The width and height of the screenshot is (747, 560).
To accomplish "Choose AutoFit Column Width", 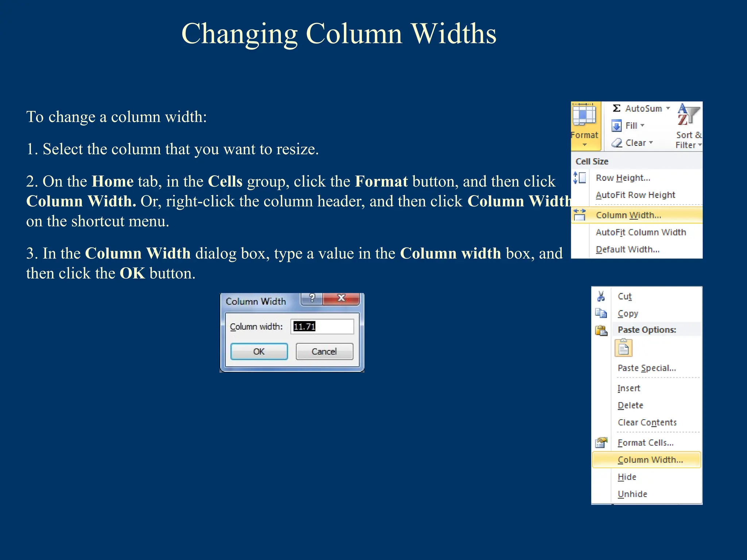I will (x=637, y=232).
